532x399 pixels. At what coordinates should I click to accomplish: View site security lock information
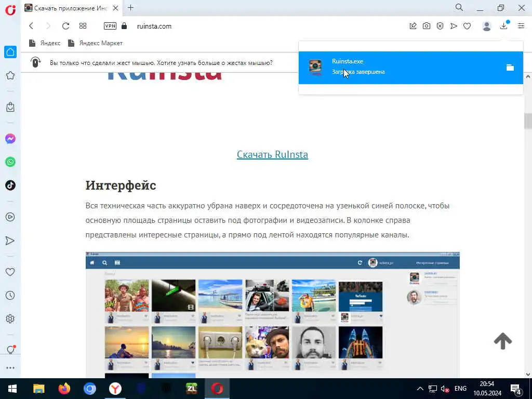(x=124, y=26)
